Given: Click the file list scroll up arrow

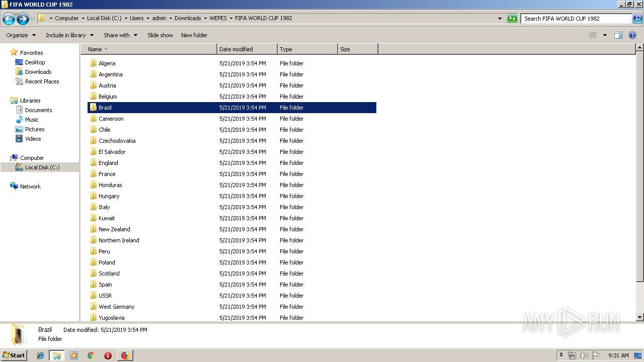Looking at the screenshot, I should [639, 48].
